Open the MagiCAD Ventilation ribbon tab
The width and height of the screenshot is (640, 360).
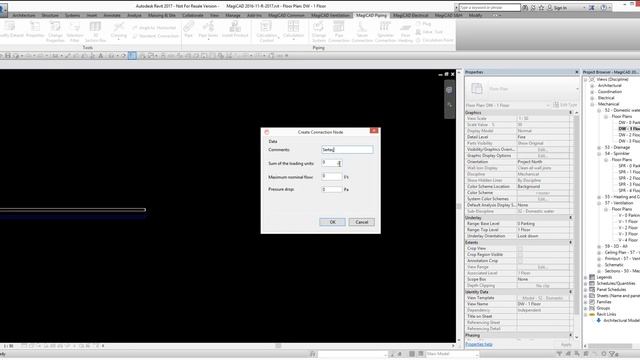tap(330, 15)
